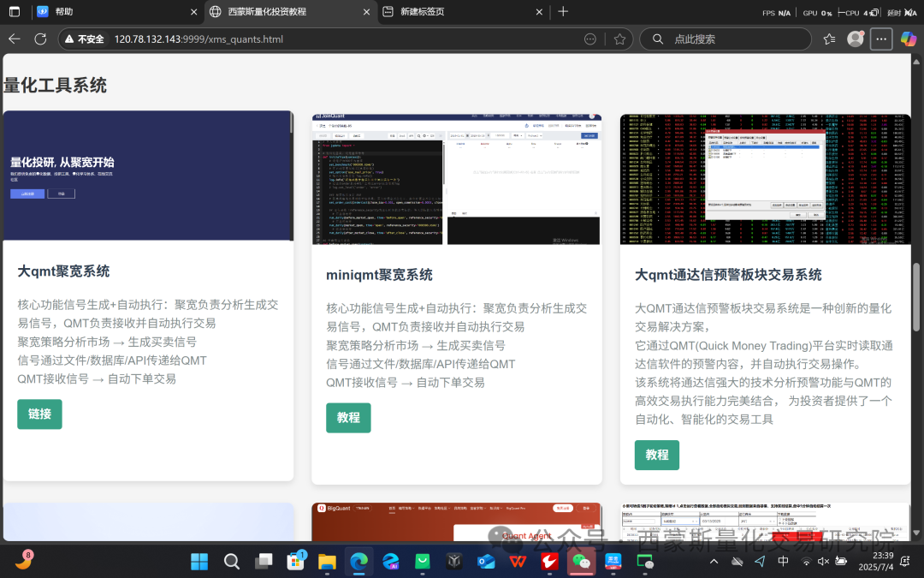Screen dimensions: 924x578
Task: Click the 点此搜索 search box
Action: point(726,39)
